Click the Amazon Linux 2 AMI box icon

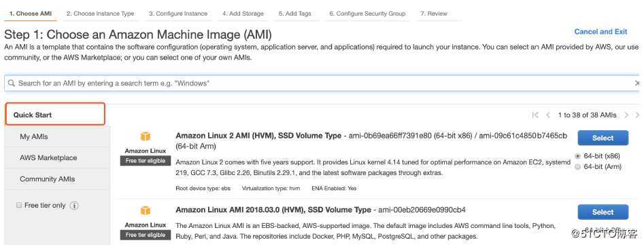146,136
